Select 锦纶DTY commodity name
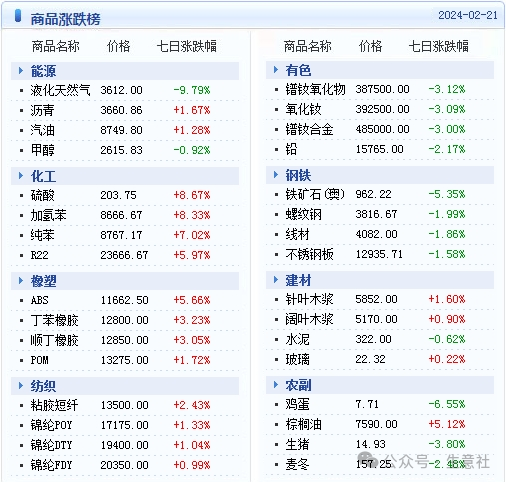The image size is (506, 482). [x=51, y=445]
